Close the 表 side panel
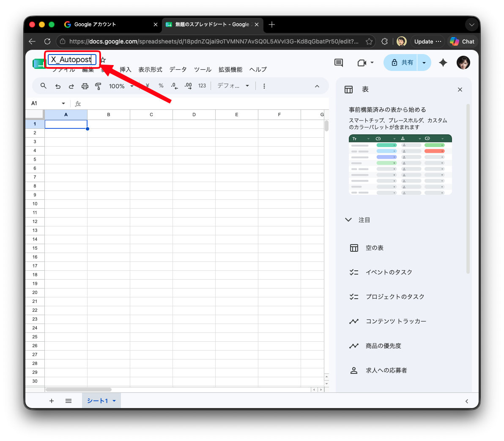 (460, 90)
